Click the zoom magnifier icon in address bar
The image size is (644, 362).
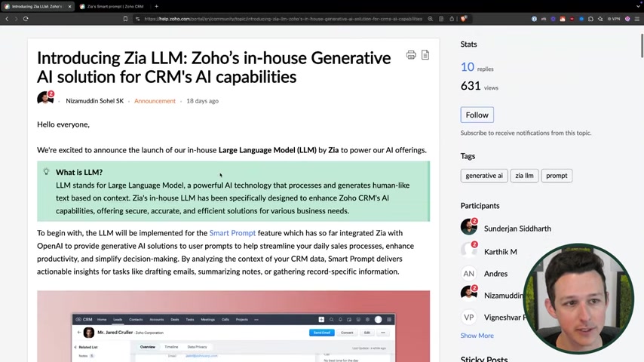pyautogui.click(x=431, y=19)
